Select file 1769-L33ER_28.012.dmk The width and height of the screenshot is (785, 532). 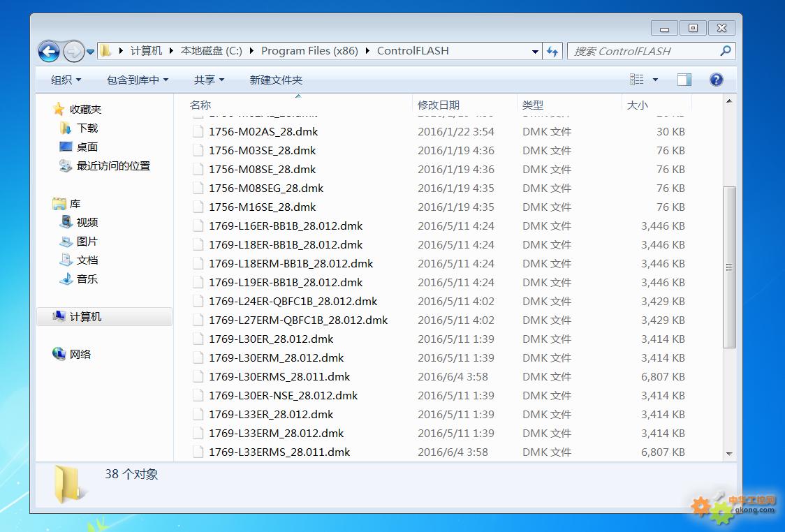point(271,415)
